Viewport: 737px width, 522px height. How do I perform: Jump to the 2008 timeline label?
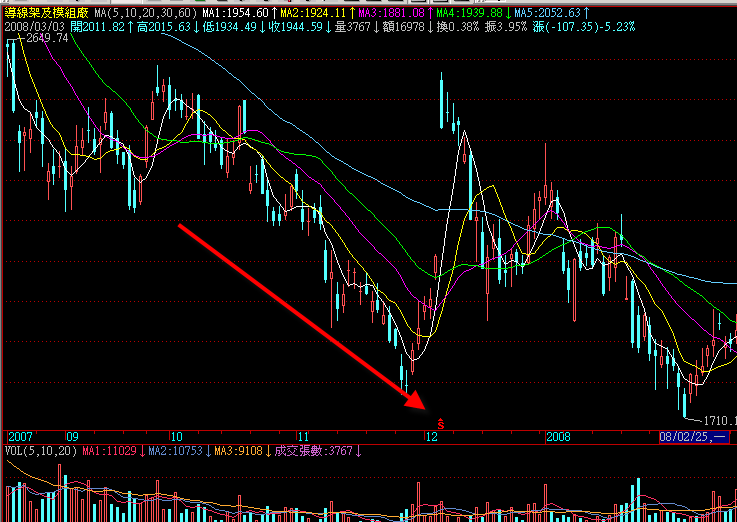[558, 437]
